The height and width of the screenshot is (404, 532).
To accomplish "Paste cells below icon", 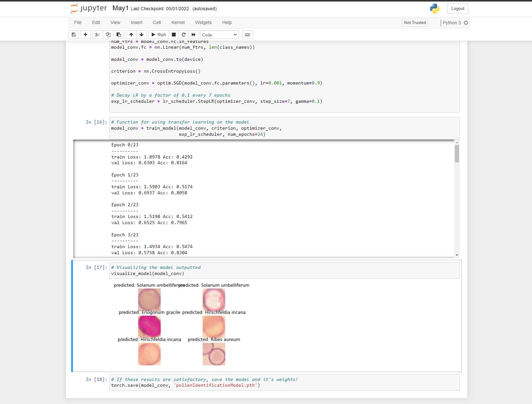I will coord(119,35).
